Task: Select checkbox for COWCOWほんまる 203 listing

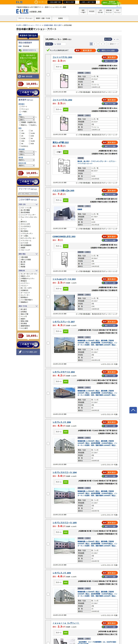Action: pos(48,254)
